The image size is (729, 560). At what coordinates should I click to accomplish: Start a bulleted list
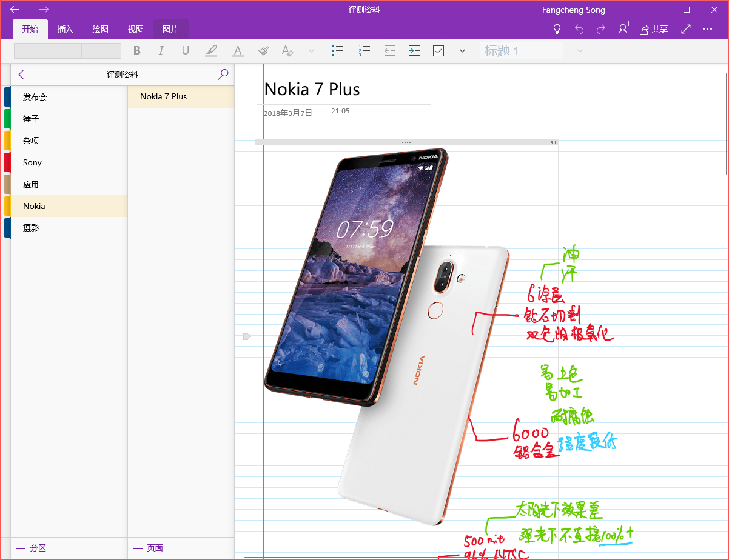click(338, 51)
